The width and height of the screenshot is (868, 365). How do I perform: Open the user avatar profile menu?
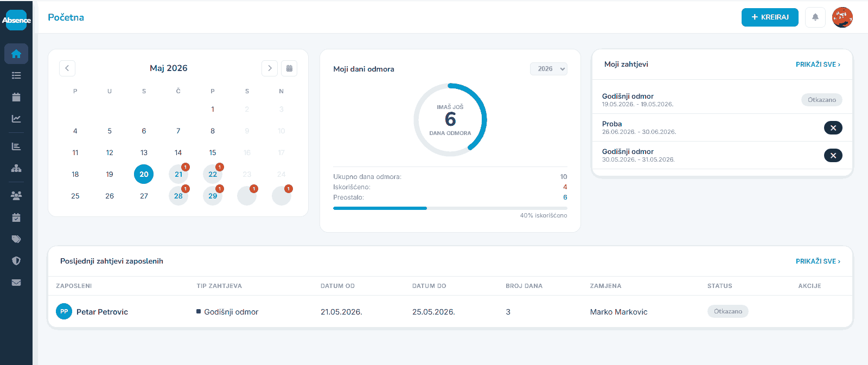[843, 17]
